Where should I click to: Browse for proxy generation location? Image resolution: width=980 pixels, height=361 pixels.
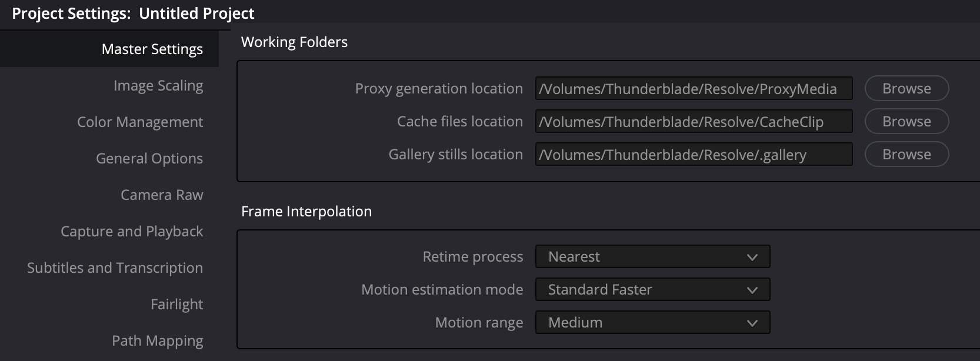pyautogui.click(x=906, y=89)
